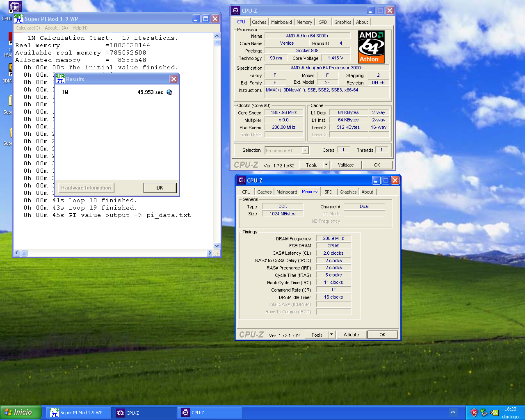Select Caches tab in upper CPU-Z window
Screen dimensions: 525x420
(x=259, y=22)
